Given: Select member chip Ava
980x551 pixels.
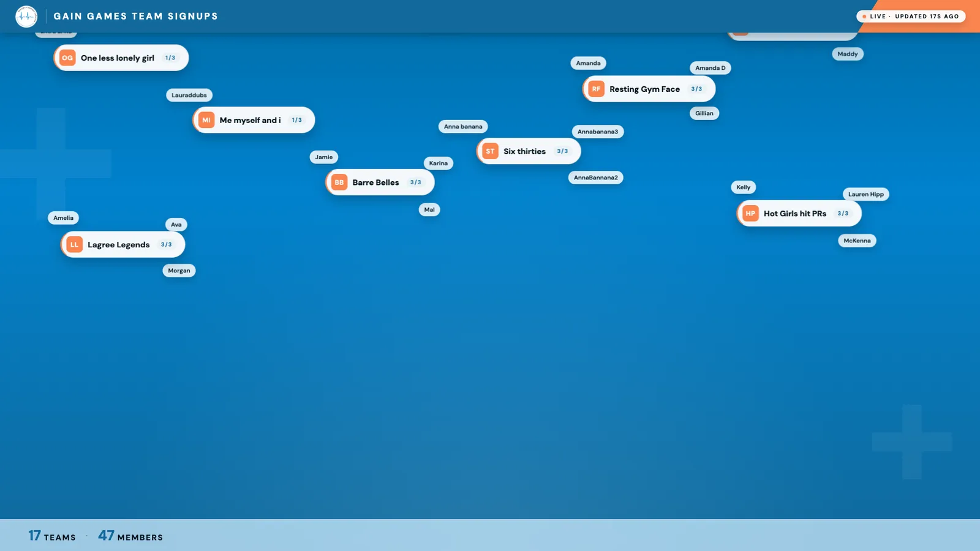Looking at the screenshot, I should pyautogui.click(x=176, y=225).
